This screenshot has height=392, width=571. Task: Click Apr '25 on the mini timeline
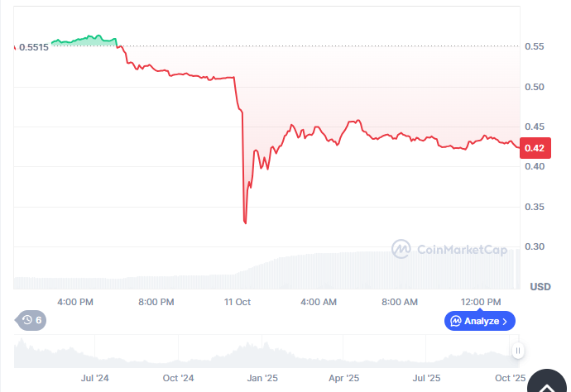tap(343, 378)
